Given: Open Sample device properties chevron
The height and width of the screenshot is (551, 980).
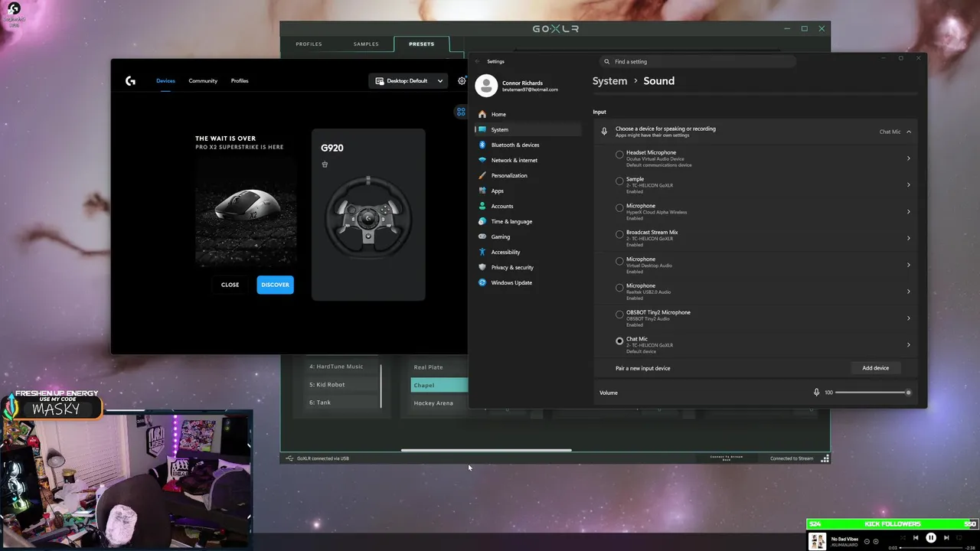Looking at the screenshot, I should click(909, 184).
